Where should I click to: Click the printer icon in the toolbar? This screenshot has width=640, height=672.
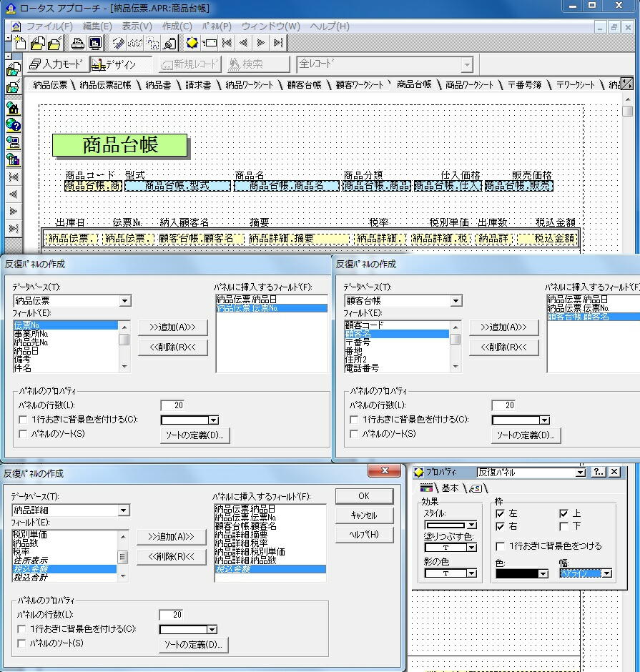78,43
